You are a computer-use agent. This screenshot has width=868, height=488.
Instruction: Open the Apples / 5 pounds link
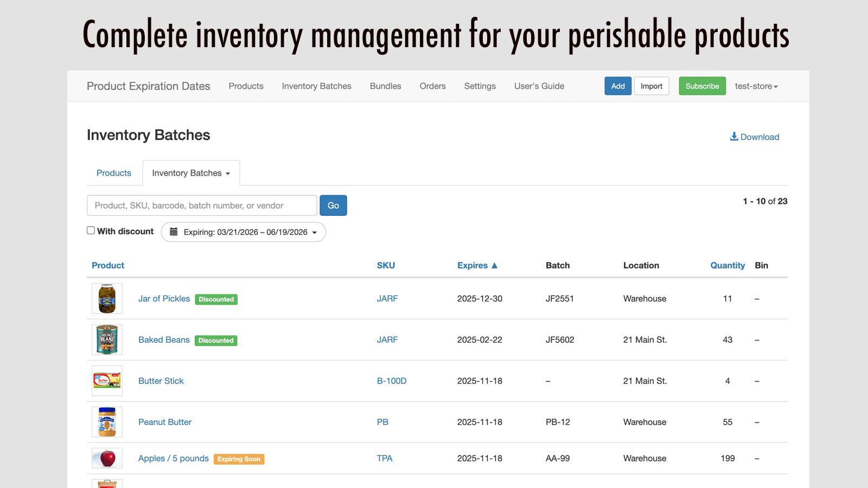pyautogui.click(x=174, y=459)
